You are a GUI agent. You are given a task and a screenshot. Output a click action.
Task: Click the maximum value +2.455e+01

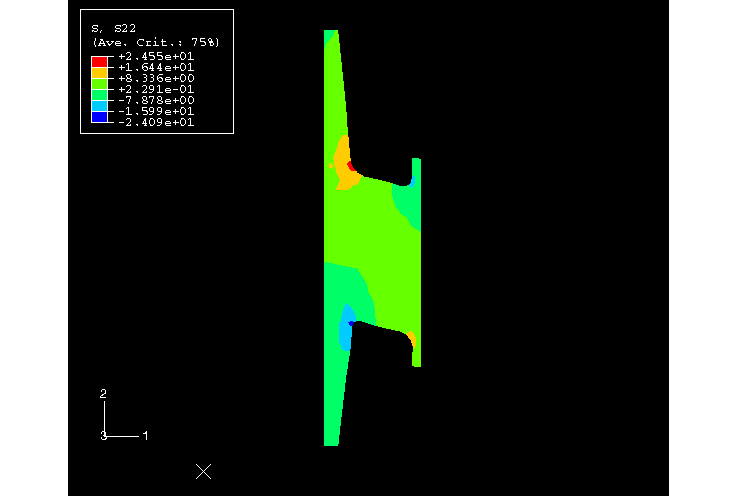click(156, 56)
